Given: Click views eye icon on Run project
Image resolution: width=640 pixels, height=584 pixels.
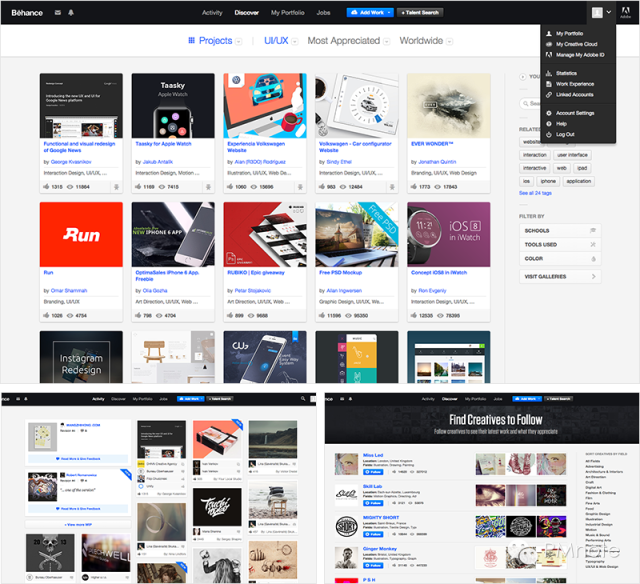Looking at the screenshot, I should [x=70, y=315].
